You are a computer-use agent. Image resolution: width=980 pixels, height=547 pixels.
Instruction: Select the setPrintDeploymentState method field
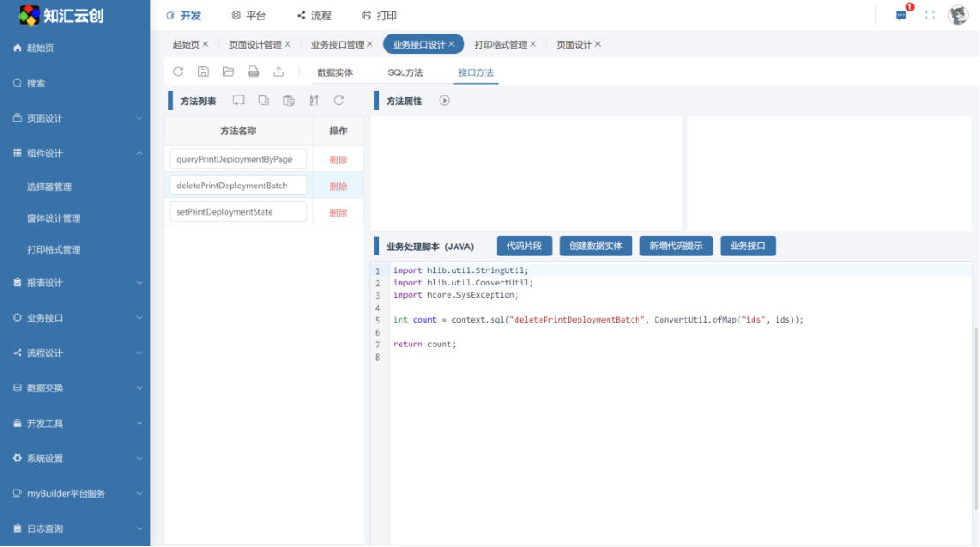[238, 212]
